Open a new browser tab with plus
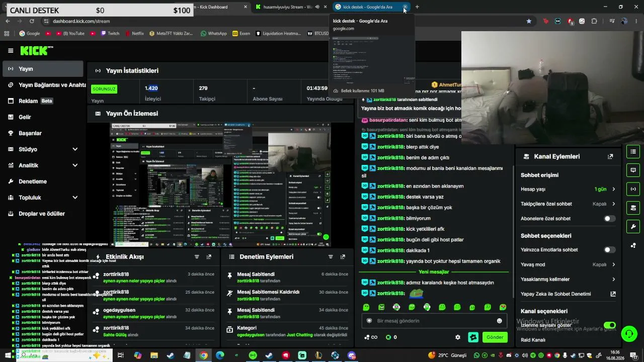The height and width of the screenshot is (362, 644). coord(417,7)
